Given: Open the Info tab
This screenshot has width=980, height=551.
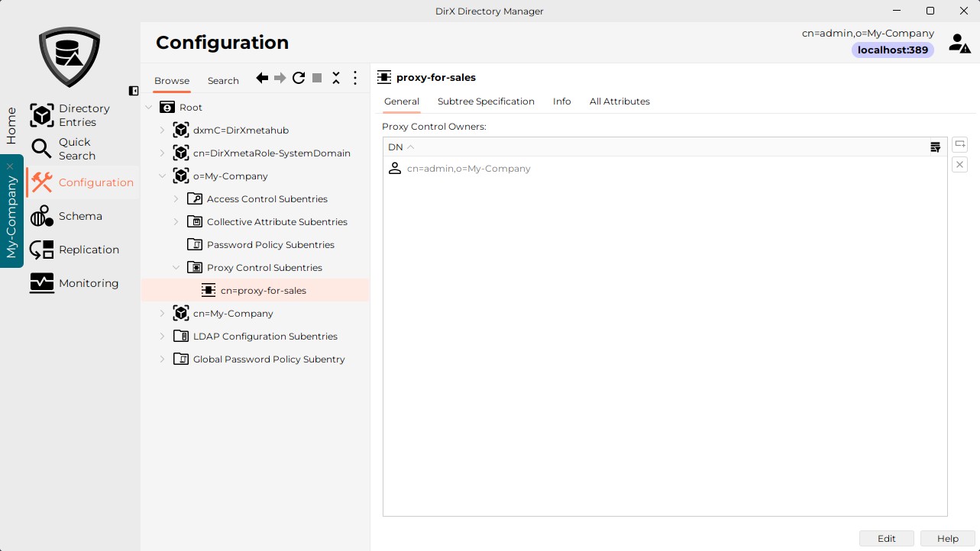Looking at the screenshot, I should pyautogui.click(x=562, y=101).
